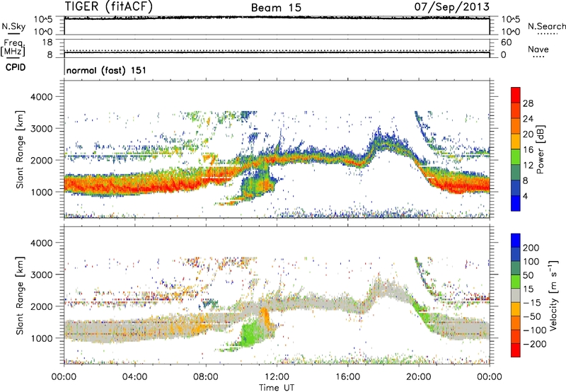Click the "16" label on the power colorbar
This screenshot has width=566, height=392.
[x=528, y=150]
